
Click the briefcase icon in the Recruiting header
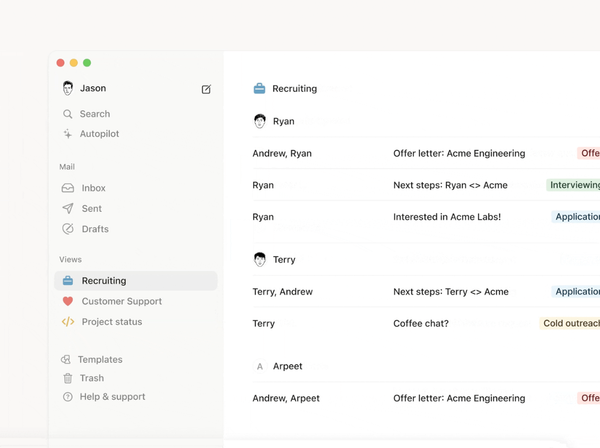[259, 88]
